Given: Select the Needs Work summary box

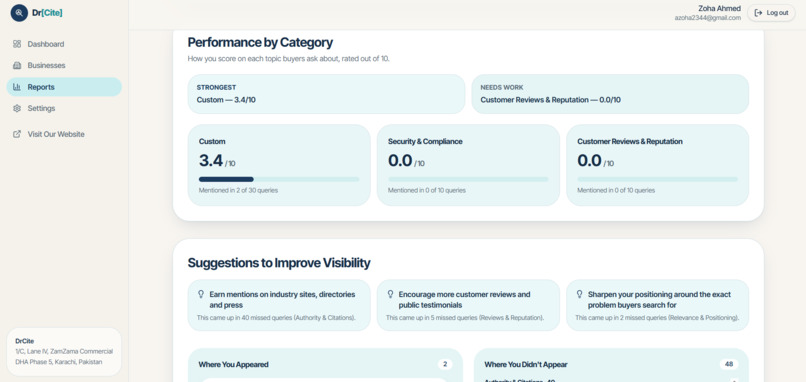Looking at the screenshot, I should pyautogui.click(x=610, y=94).
